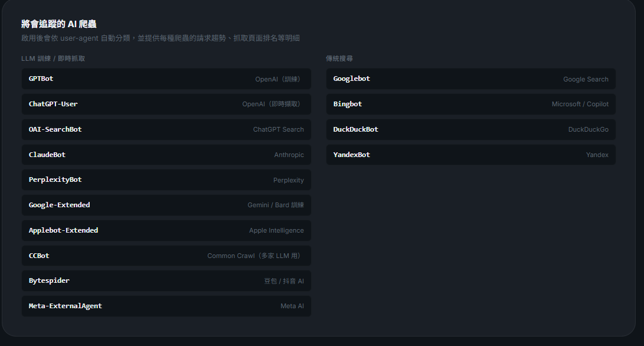Click the Bytespider crawler name
Image resolution: width=644 pixels, height=346 pixels.
pos(49,280)
